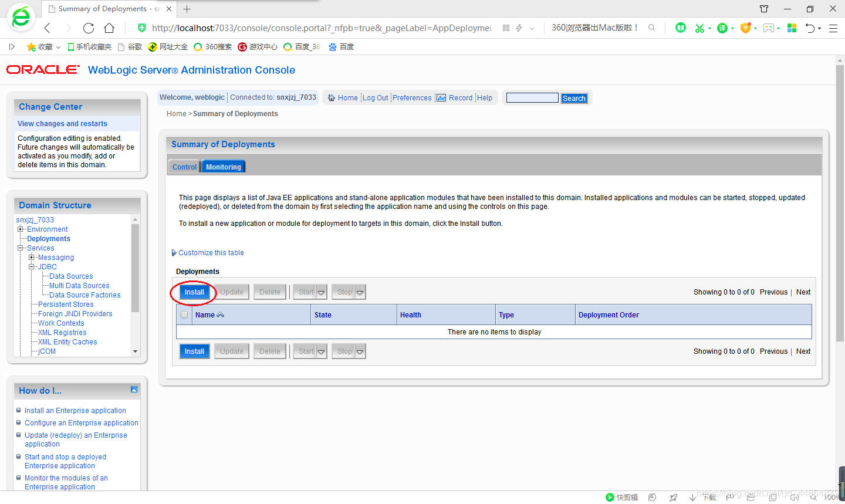Click the console Search button
Screen dimensions: 845x504
(574, 98)
